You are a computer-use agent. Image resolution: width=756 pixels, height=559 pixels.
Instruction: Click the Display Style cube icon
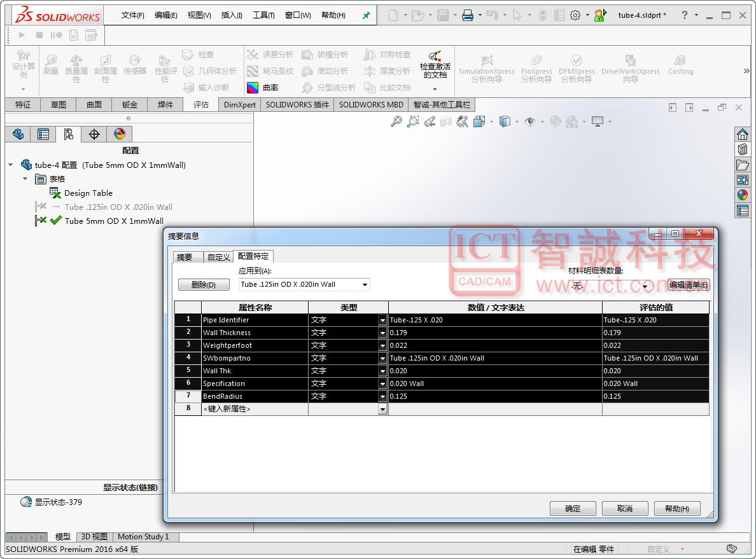click(505, 121)
